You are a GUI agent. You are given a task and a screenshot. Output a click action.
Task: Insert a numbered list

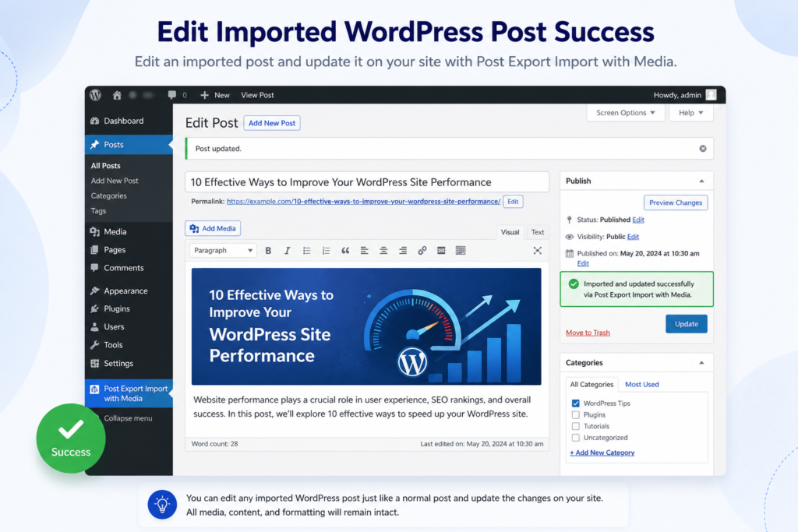(326, 250)
